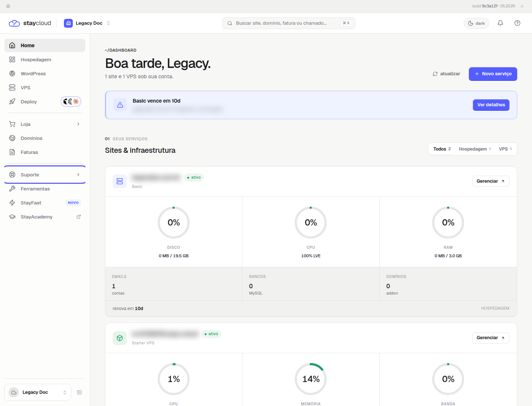Open VPS in the sidebar
Screen dimensions: 532x406
click(45, 87)
